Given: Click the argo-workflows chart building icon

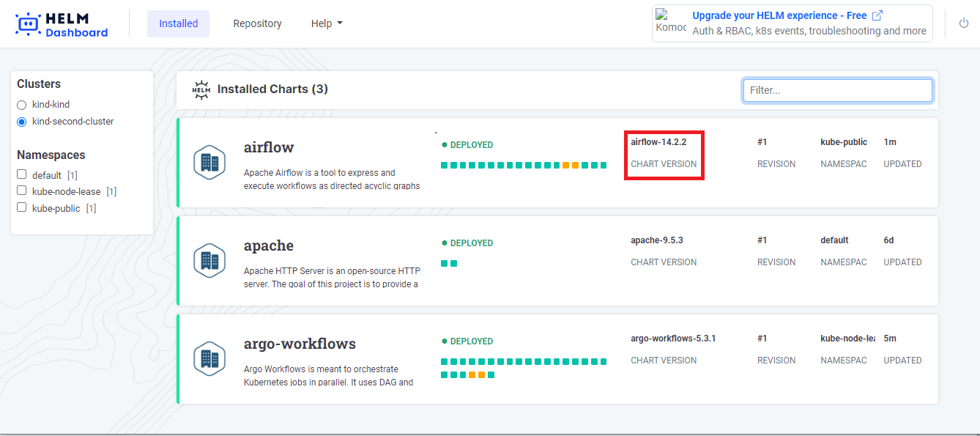Looking at the screenshot, I should click(209, 359).
